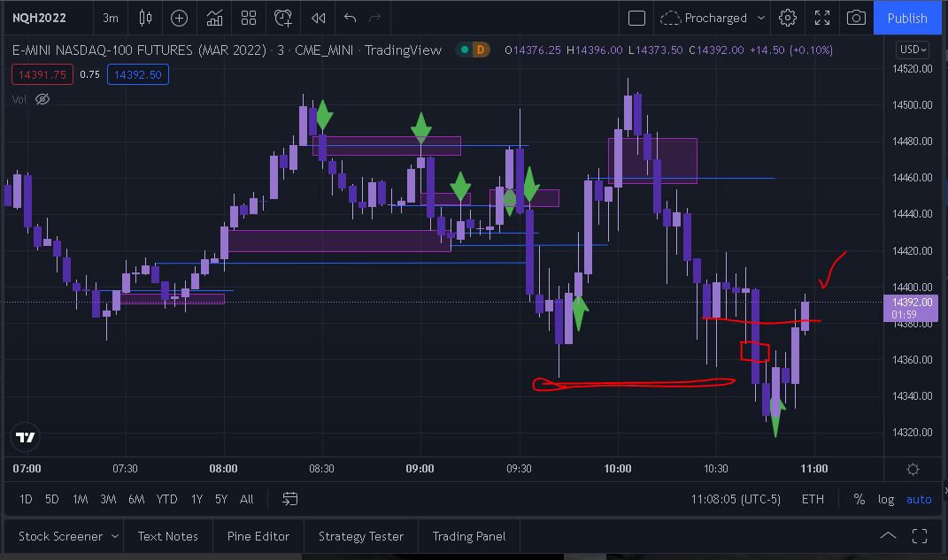This screenshot has height=560, width=948.
Task: Click the 11:08:05 (UTC-5) timezone clock
Action: [x=736, y=499]
